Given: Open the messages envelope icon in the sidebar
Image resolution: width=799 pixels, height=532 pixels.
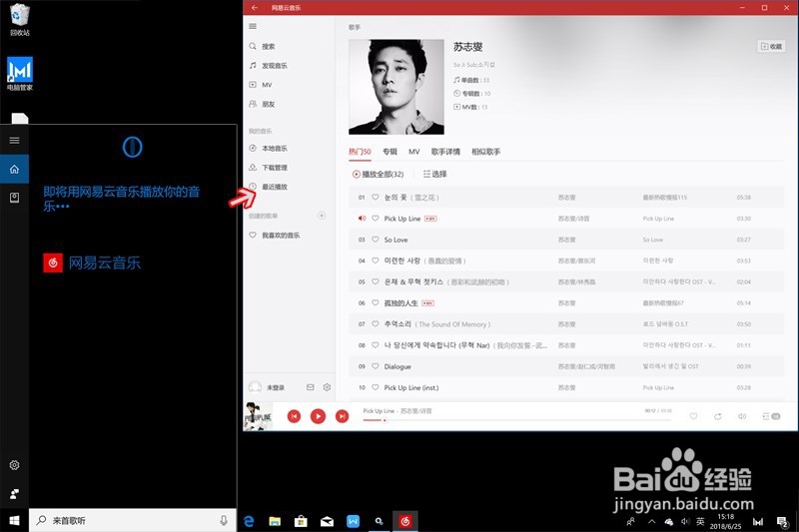Looking at the screenshot, I should pos(311,387).
